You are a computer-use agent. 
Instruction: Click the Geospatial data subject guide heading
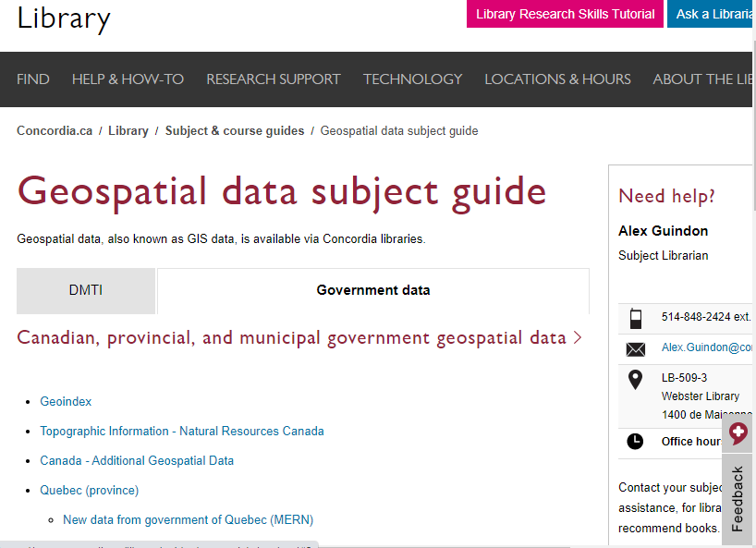point(282,192)
